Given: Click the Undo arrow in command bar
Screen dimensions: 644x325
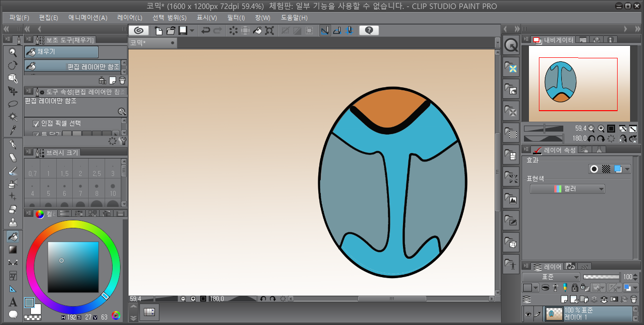Looking at the screenshot, I should (x=205, y=31).
